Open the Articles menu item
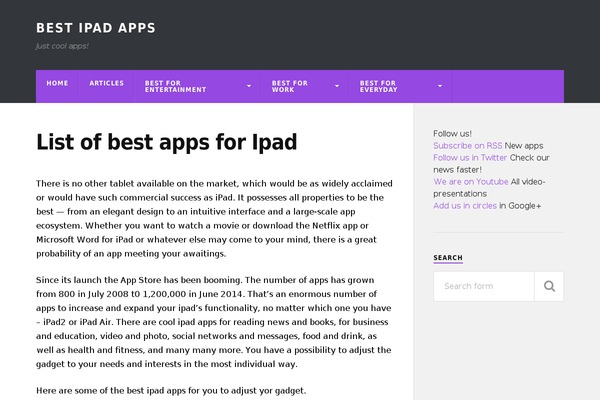Viewport: 600px width, 400px height. (107, 83)
